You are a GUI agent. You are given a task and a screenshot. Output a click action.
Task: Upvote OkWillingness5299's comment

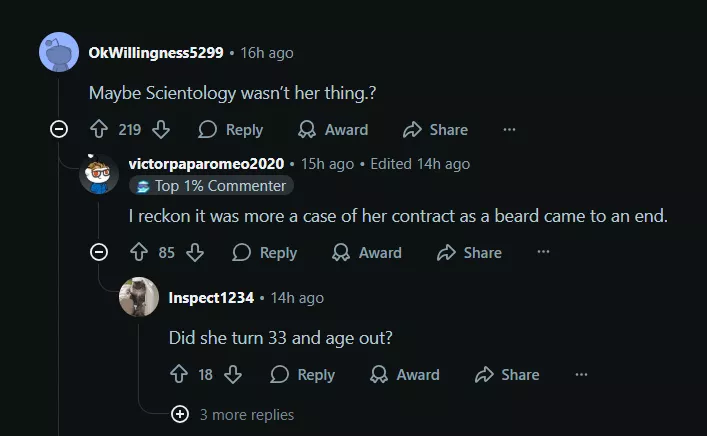[x=99, y=130]
